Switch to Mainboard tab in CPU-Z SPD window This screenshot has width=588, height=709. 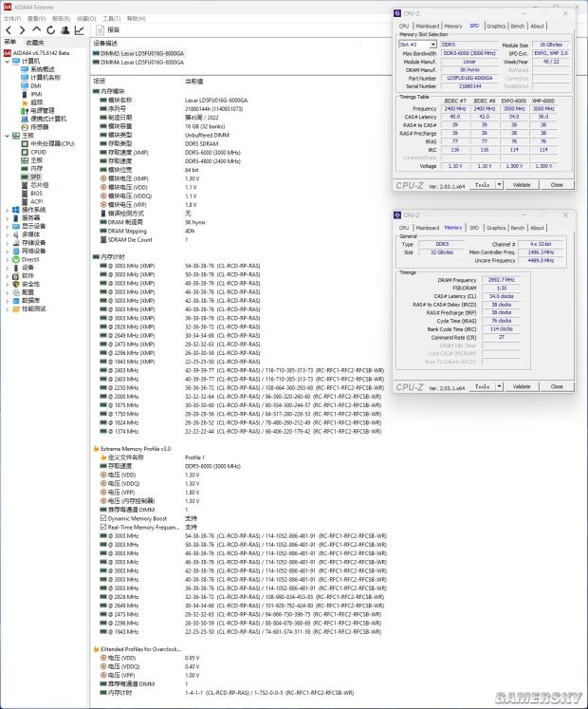point(428,27)
